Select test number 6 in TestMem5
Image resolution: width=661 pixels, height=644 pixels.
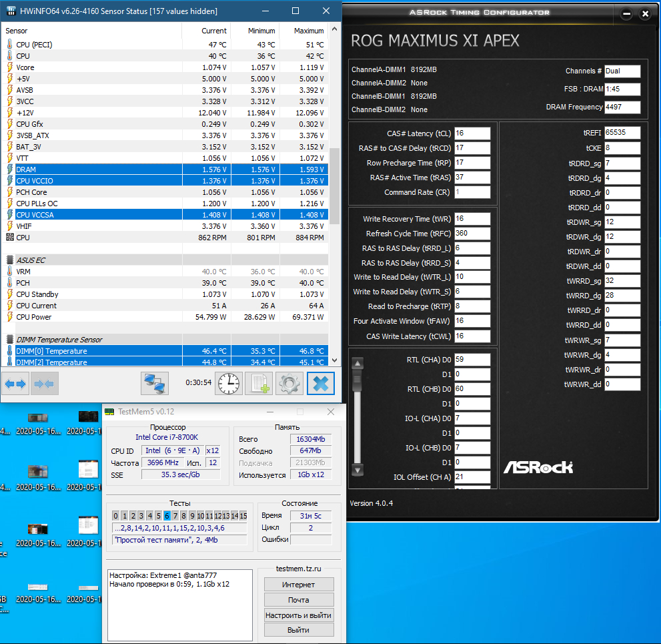167,516
